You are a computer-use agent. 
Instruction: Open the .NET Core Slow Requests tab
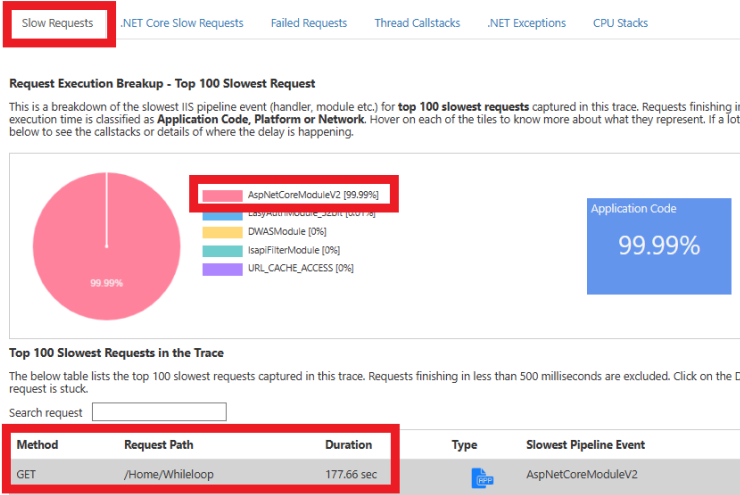tap(181, 23)
